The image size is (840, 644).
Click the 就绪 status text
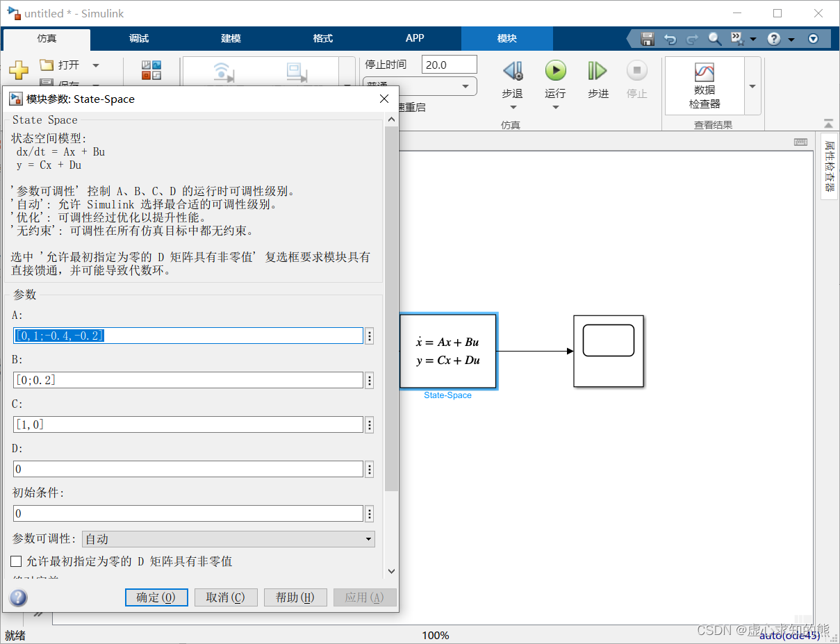click(15, 635)
